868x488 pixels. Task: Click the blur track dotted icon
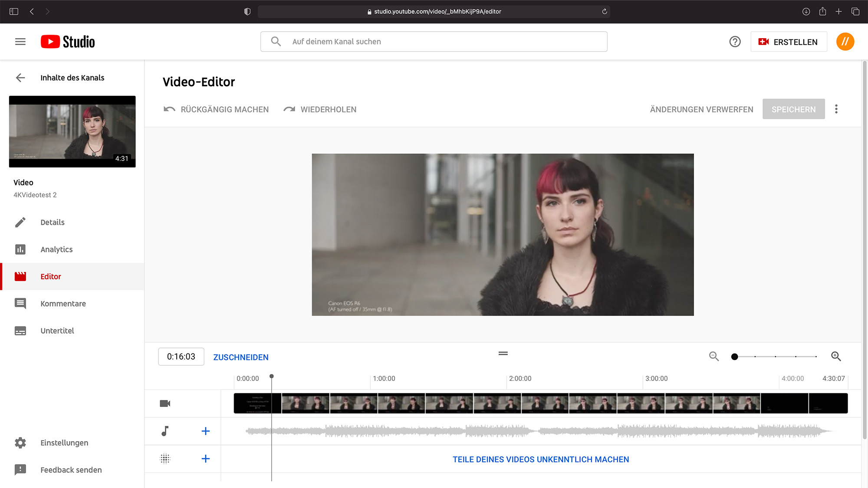(x=165, y=459)
